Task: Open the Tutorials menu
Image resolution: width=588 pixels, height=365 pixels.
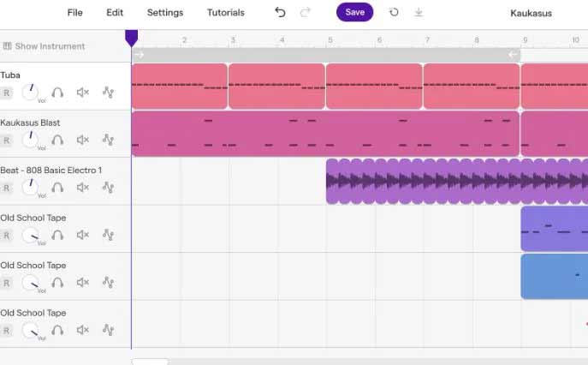Action: 226,13
